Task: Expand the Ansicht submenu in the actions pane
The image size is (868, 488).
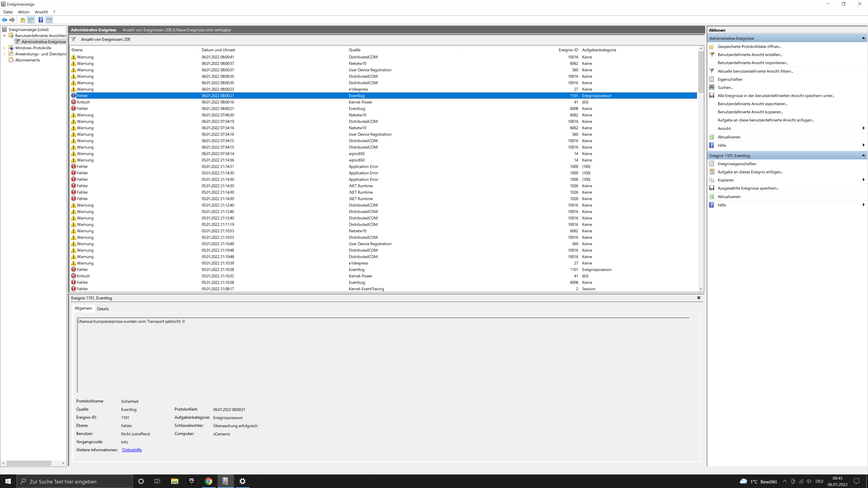Action: (x=863, y=128)
